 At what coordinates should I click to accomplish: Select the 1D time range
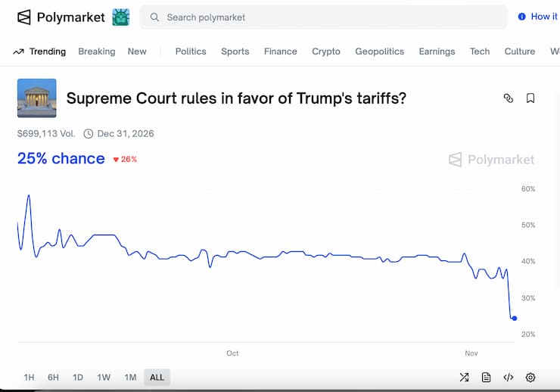(x=78, y=377)
